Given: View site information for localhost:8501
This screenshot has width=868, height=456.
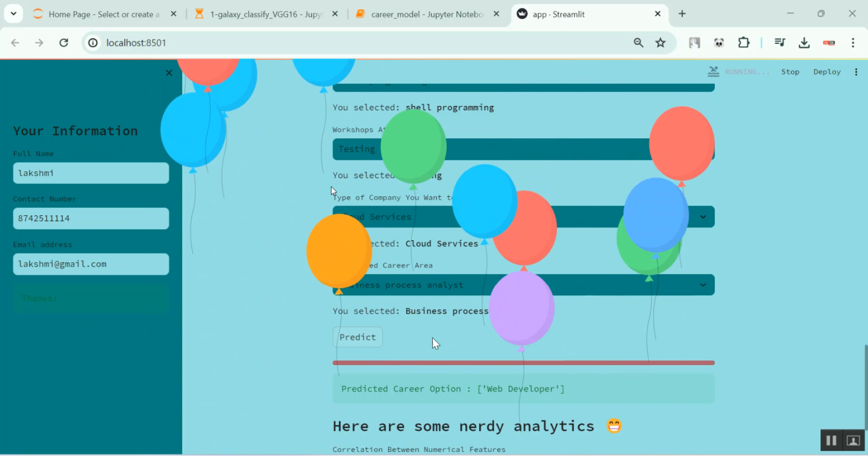Looking at the screenshot, I should 93,42.
